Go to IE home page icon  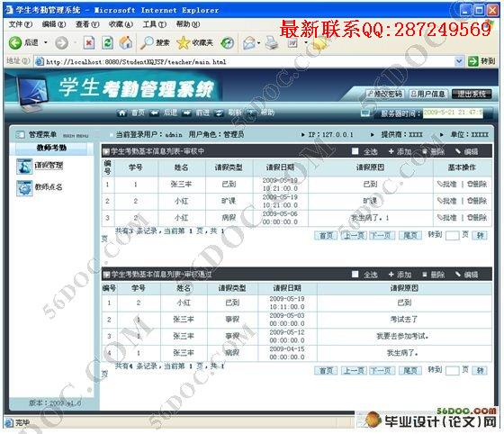point(126,42)
